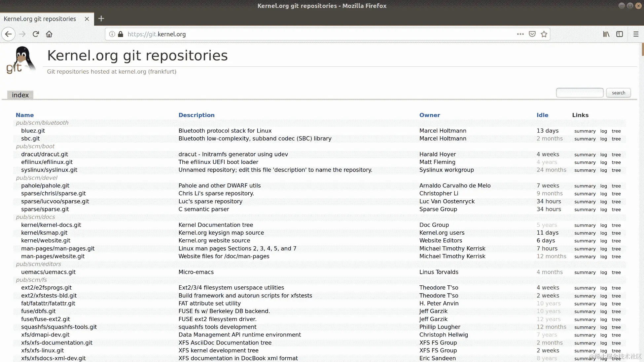Open Firefox library icon
This screenshot has width=644, height=362.
[606, 34]
